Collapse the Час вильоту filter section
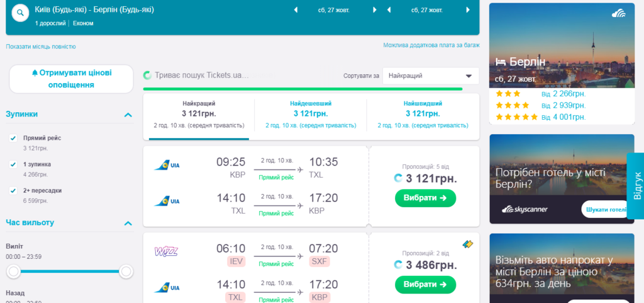This screenshot has width=644, height=303. [128, 223]
